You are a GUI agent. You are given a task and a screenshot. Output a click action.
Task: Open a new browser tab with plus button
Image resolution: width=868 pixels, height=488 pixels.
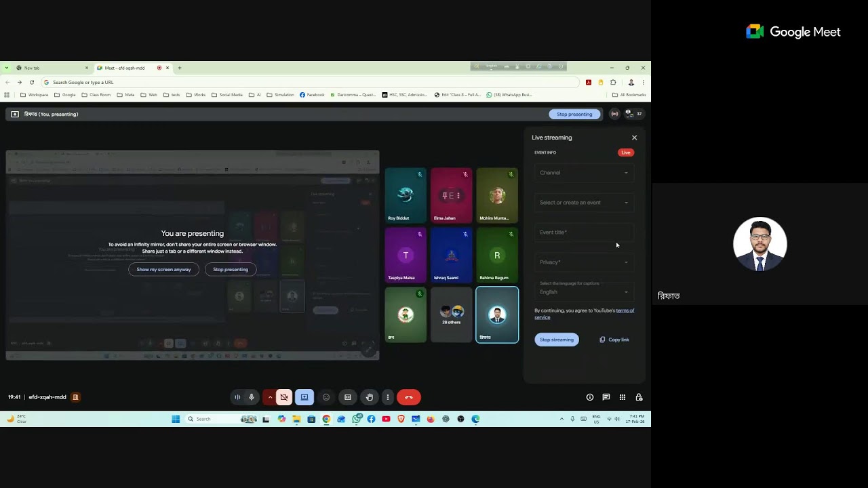tap(180, 68)
